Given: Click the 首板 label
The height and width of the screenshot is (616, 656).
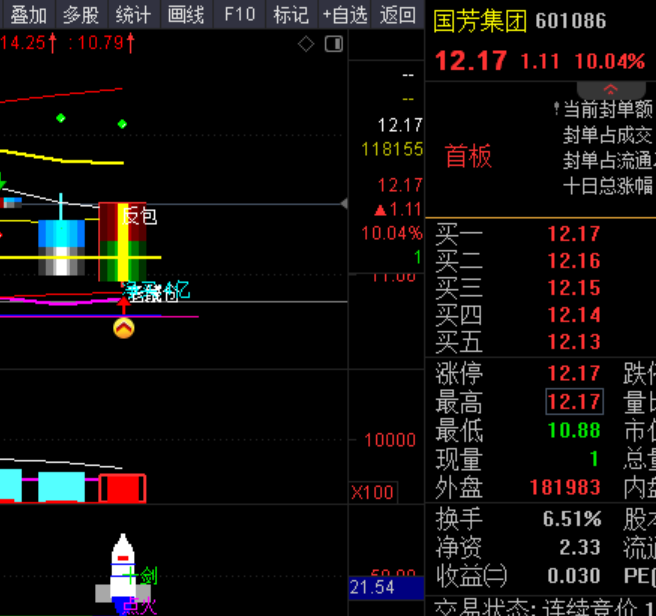Looking at the screenshot, I should pos(468,156).
